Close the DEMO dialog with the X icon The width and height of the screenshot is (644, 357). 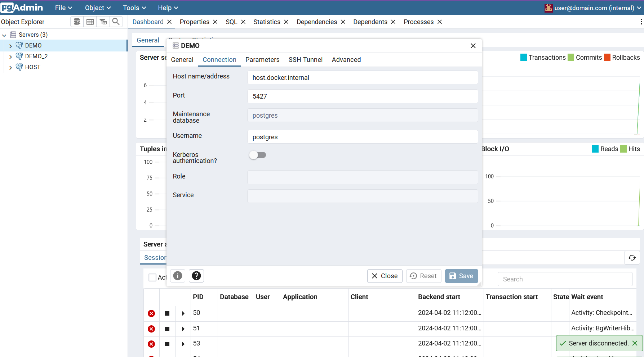pyautogui.click(x=473, y=46)
